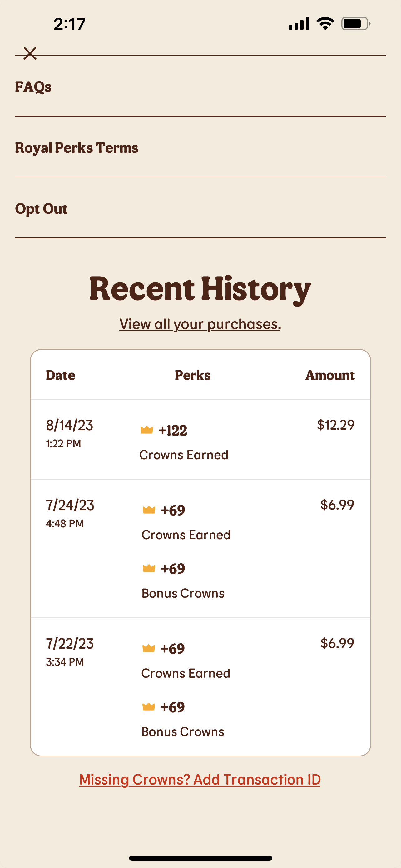Tap crown icon for 7/22/23 Crowns Earned
The height and width of the screenshot is (868, 401).
148,648
